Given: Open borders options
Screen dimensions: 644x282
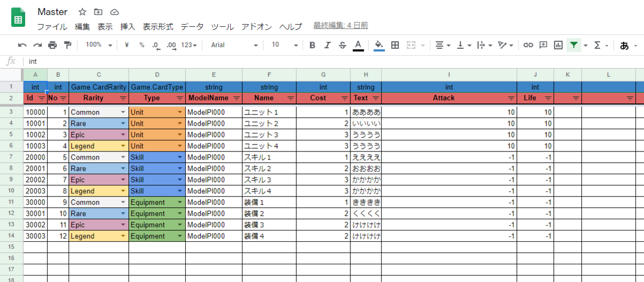Looking at the screenshot, I should 395,45.
